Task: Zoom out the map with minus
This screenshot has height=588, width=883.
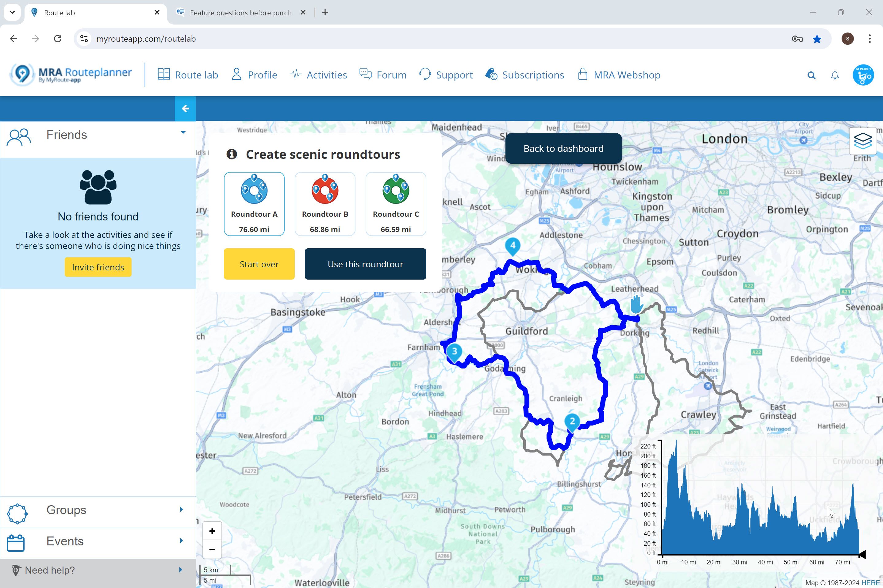Action: click(x=212, y=549)
